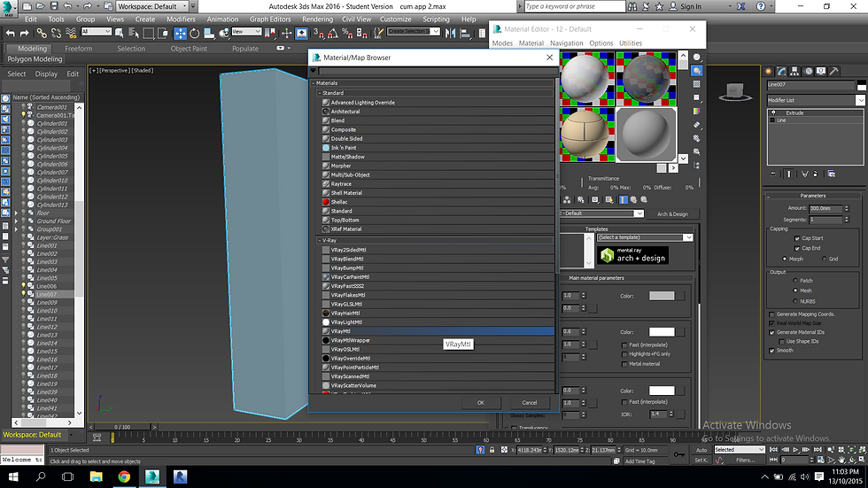Collapse Standard material group
This screenshot has width=868, height=488.
click(x=320, y=93)
